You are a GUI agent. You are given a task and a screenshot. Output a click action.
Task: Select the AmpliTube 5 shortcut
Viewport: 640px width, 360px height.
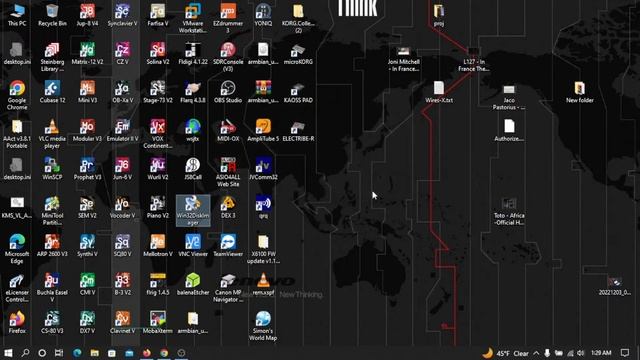point(263,131)
